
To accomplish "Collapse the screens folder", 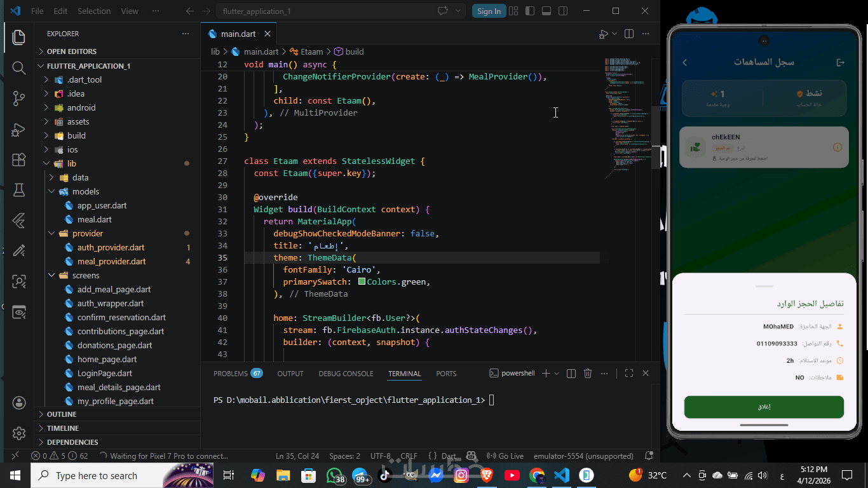I will click(x=86, y=275).
